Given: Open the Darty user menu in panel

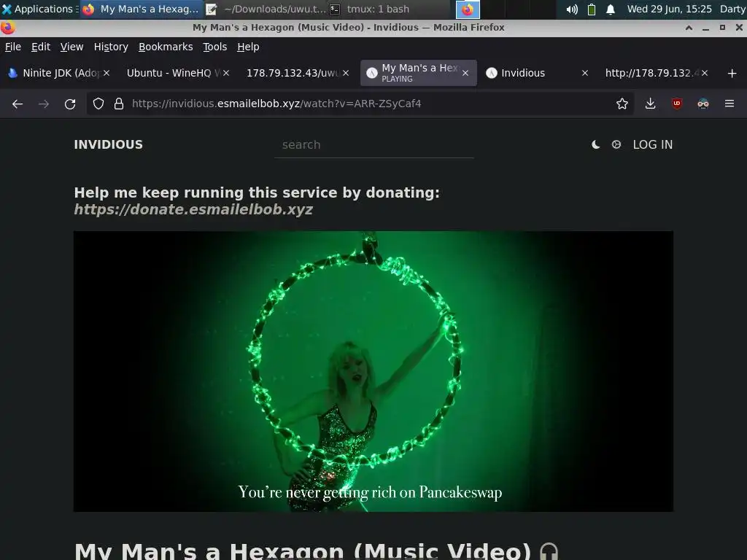Looking at the screenshot, I should point(732,9).
